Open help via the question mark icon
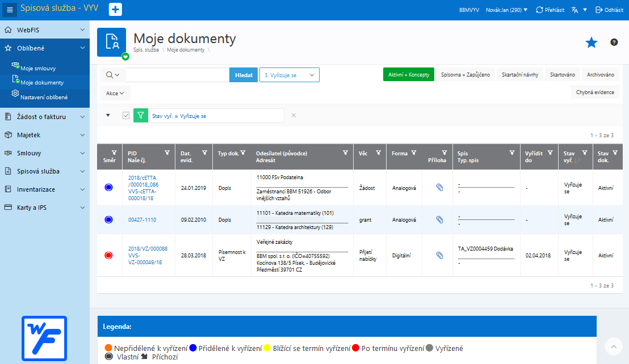Screen dimensions: 629x364 point(614,42)
